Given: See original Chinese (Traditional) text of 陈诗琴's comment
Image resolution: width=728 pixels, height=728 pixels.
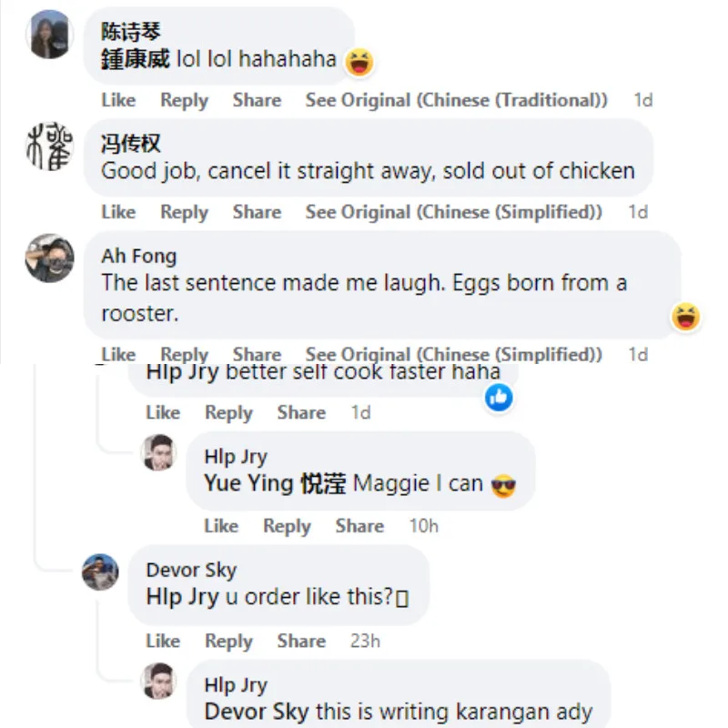Looking at the screenshot, I should 456,100.
